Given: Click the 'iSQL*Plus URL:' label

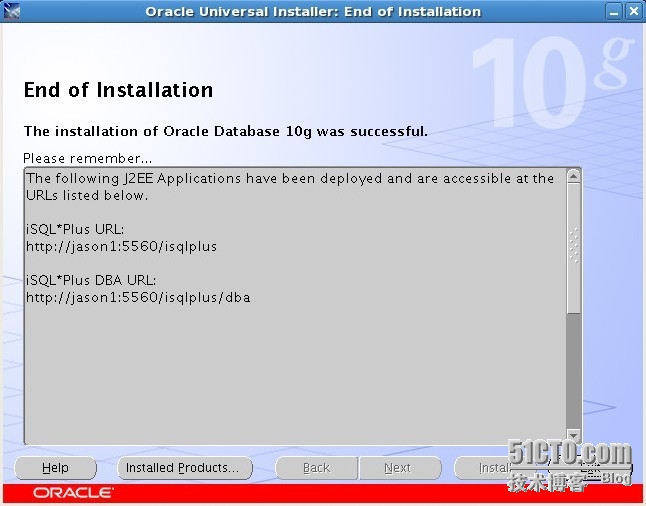Looking at the screenshot, I should pos(75,229).
